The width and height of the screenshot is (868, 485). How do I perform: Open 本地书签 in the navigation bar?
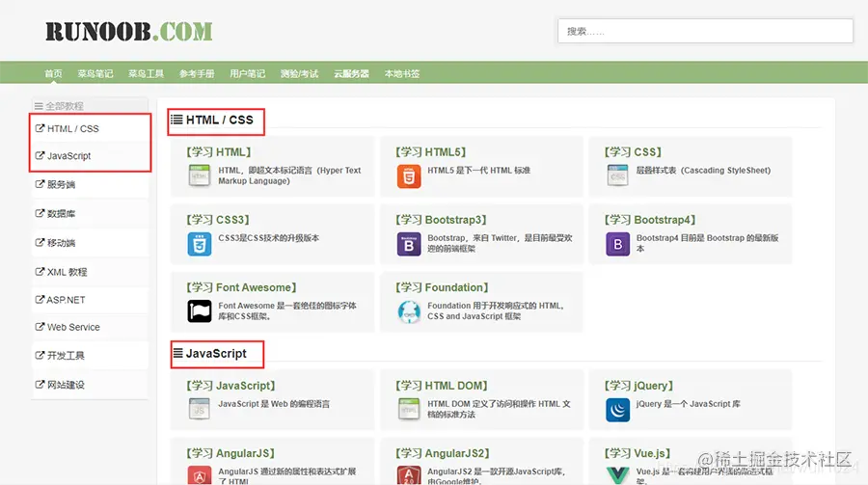pos(402,73)
